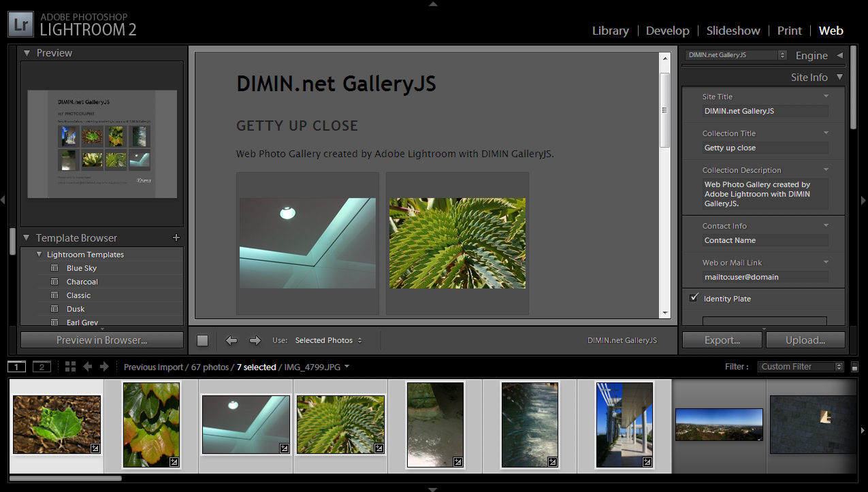Switch to main window display 1
The width and height of the screenshot is (868, 492).
click(x=17, y=367)
